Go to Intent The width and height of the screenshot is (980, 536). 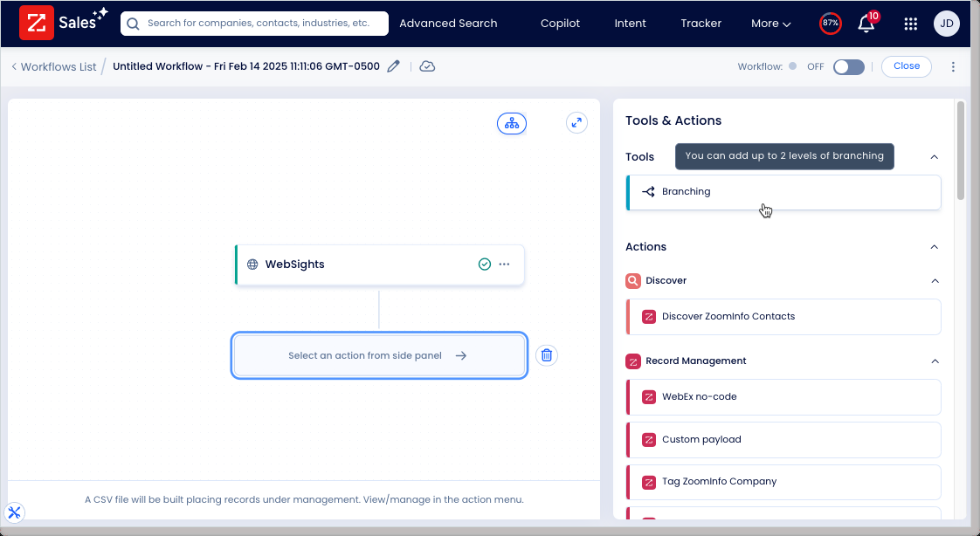[x=630, y=23]
